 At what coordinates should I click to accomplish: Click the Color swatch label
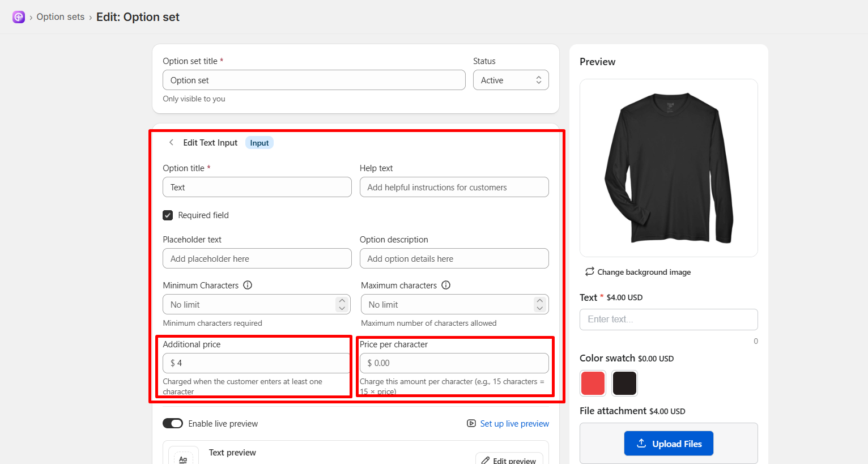coord(607,358)
